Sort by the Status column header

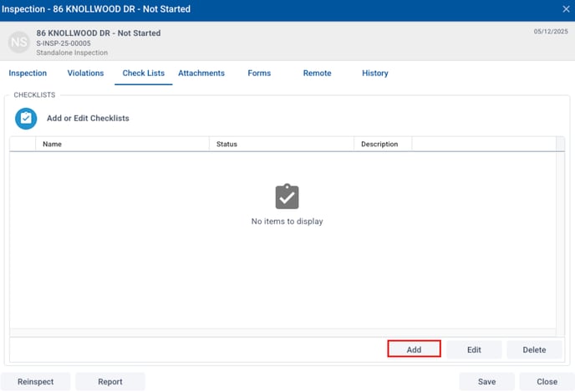pyautogui.click(x=226, y=145)
